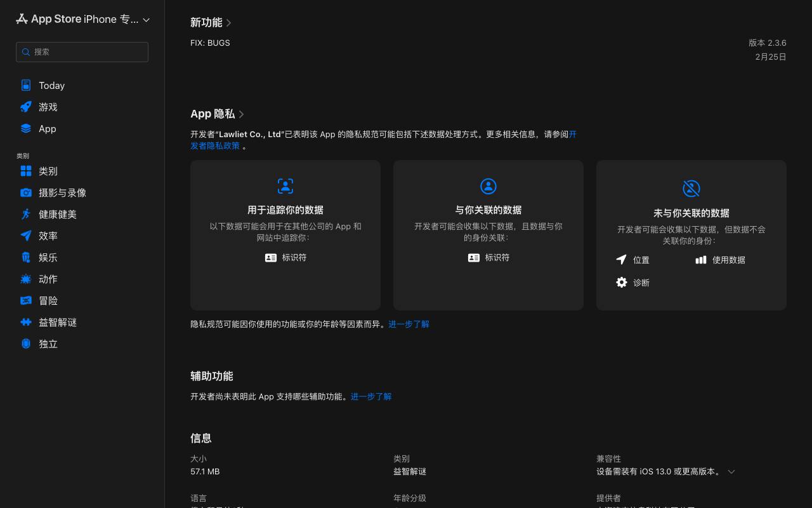This screenshot has height=508, width=812.
Task: Select the 用于追踪你的数据 card title
Action: [x=285, y=210]
